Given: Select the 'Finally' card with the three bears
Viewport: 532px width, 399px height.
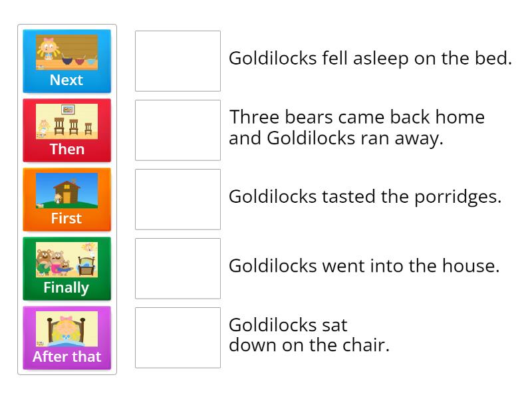Looking at the screenshot, I should pyautogui.click(x=66, y=269).
